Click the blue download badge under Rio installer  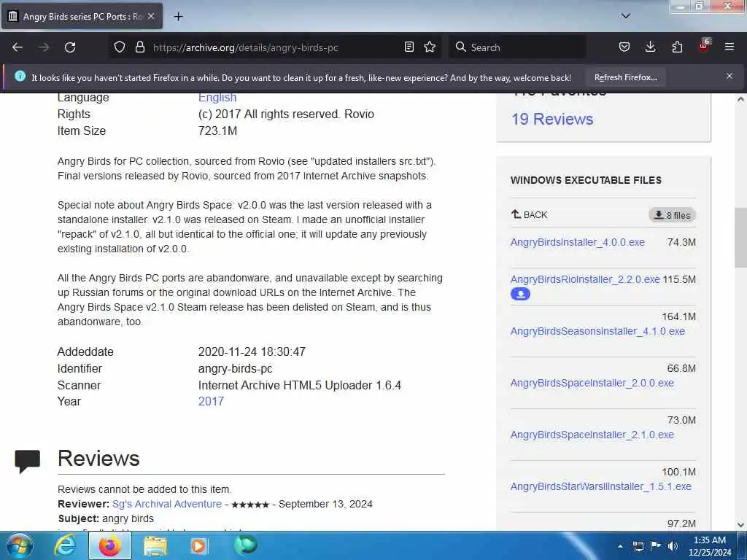point(520,294)
